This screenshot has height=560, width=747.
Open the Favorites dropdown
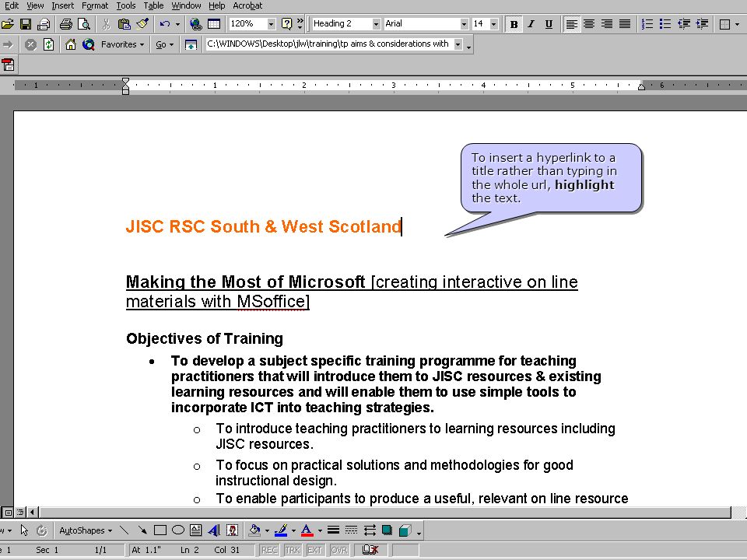click(122, 45)
